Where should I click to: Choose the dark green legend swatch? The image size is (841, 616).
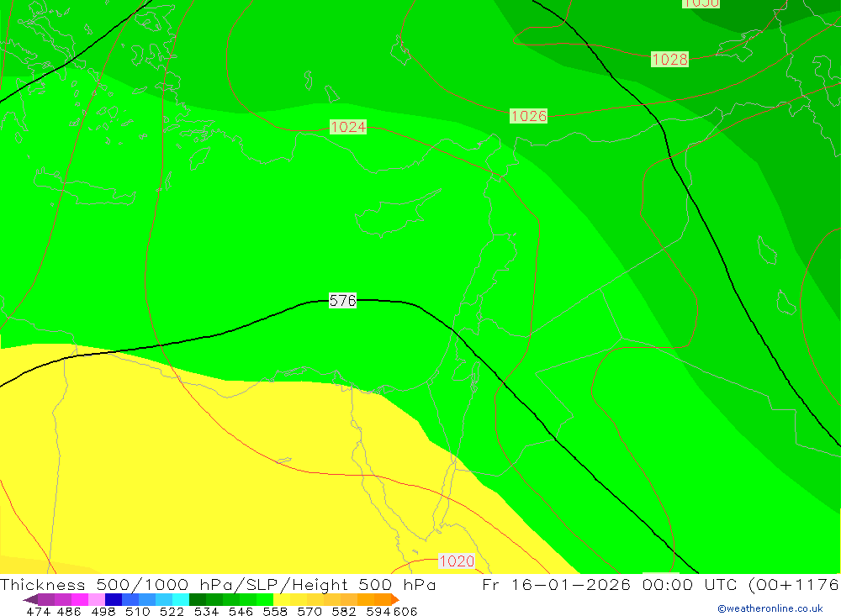[198, 599]
